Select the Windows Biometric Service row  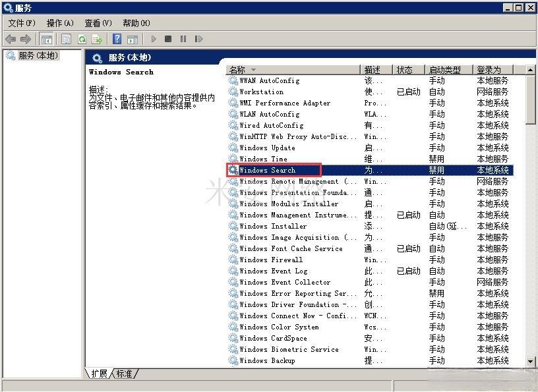371,349
